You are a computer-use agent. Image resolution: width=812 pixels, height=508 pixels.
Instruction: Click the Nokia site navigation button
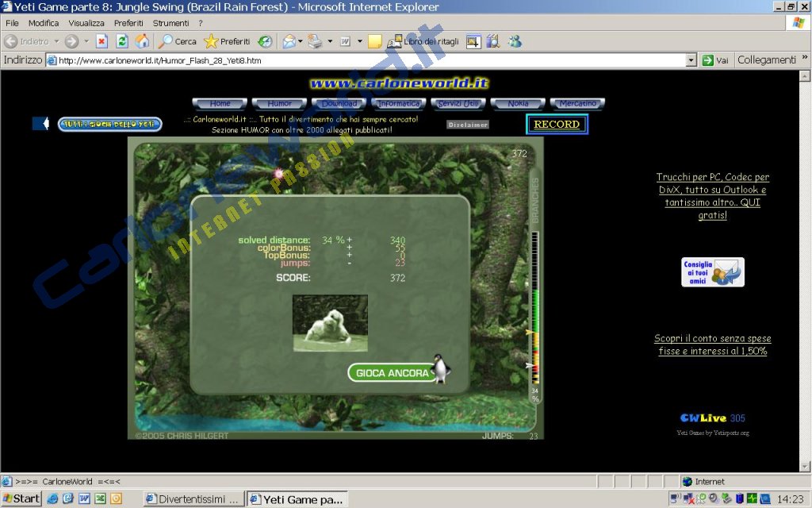(518, 104)
